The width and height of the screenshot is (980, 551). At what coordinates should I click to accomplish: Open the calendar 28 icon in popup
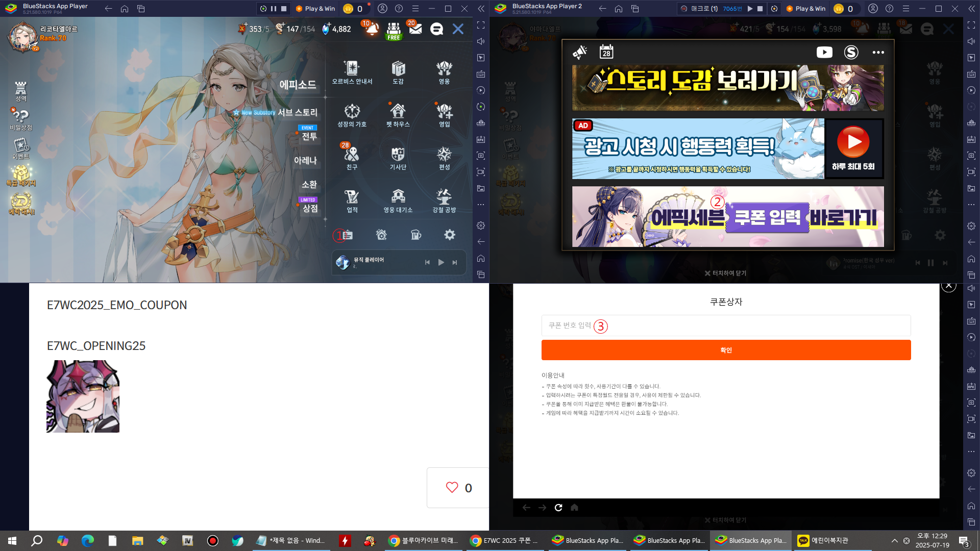click(606, 52)
